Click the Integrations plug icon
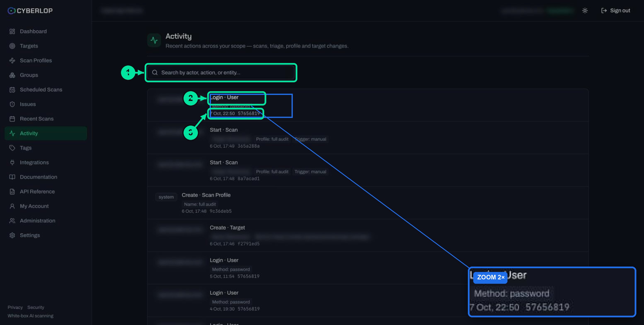This screenshot has width=644, height=325. (x=12, y=162)
